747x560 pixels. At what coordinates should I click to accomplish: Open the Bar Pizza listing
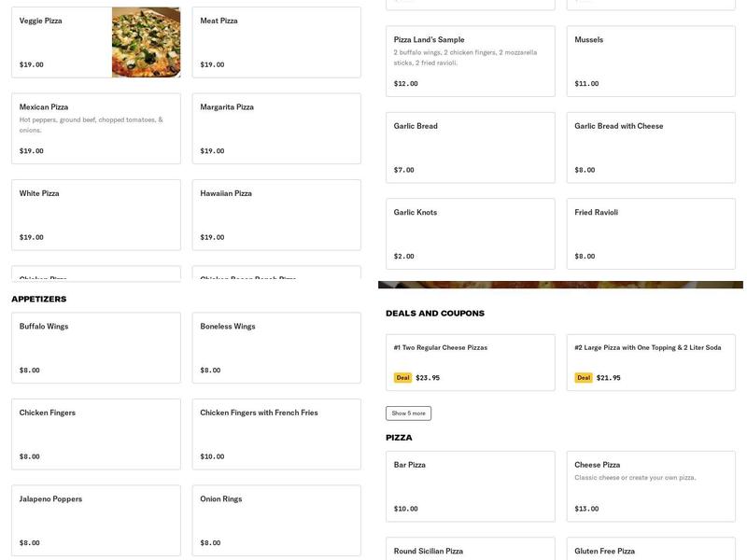472,485
